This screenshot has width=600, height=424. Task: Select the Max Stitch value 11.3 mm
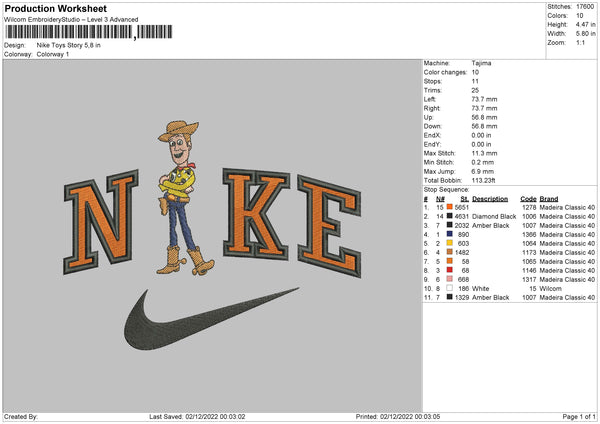pos(484,153)
